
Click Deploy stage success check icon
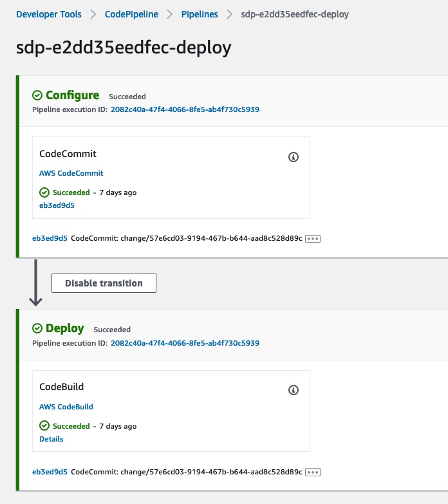[37, 328]
